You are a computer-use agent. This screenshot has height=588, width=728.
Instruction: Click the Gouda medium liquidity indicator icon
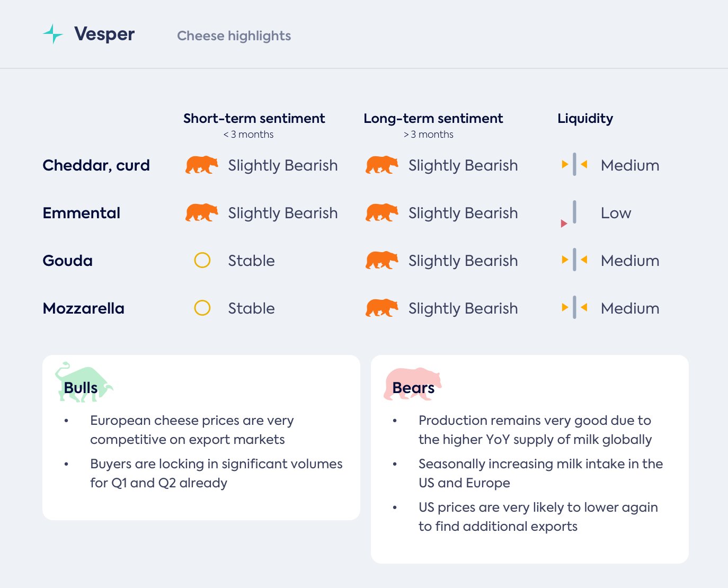574,260
